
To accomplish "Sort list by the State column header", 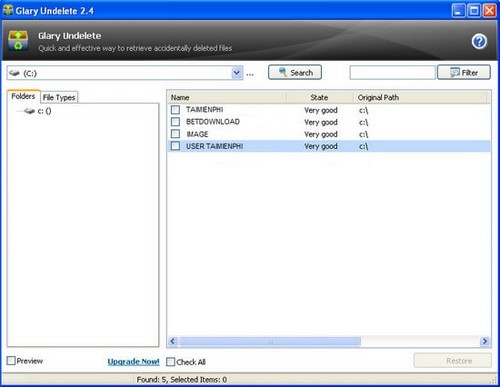I will tap(319, 97).
